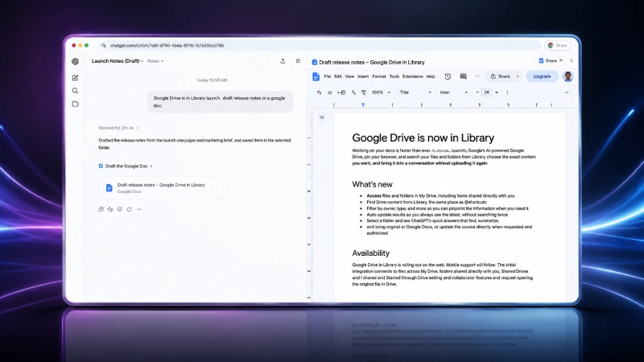
Task: Open the Insert menu
Action: [363, 76]
